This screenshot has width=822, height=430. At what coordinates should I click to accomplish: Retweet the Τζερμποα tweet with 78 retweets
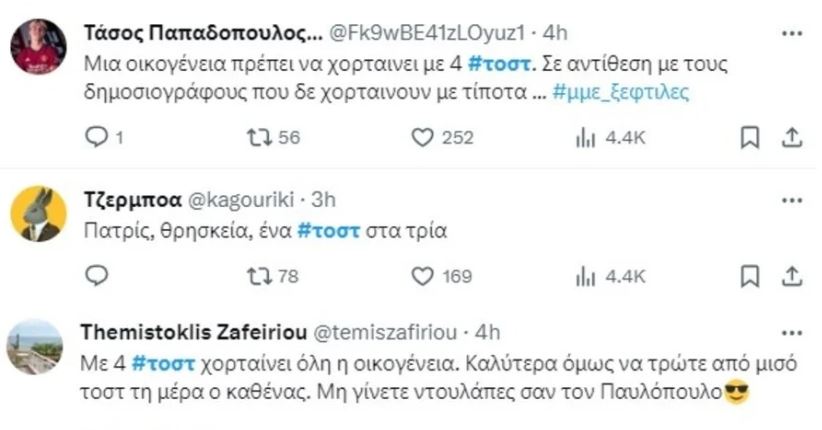point(259,275)
